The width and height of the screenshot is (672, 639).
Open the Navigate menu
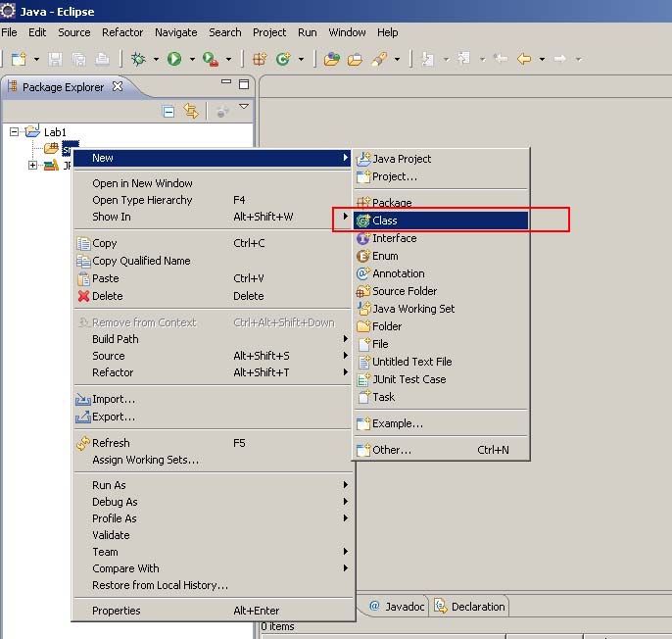pyautogui.click(x=175, y=32)
